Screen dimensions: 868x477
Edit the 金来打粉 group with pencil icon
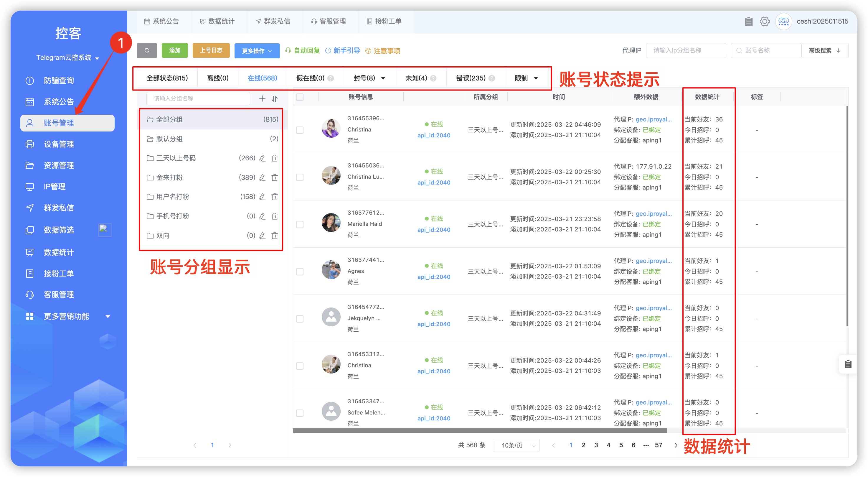coord(262,178)
